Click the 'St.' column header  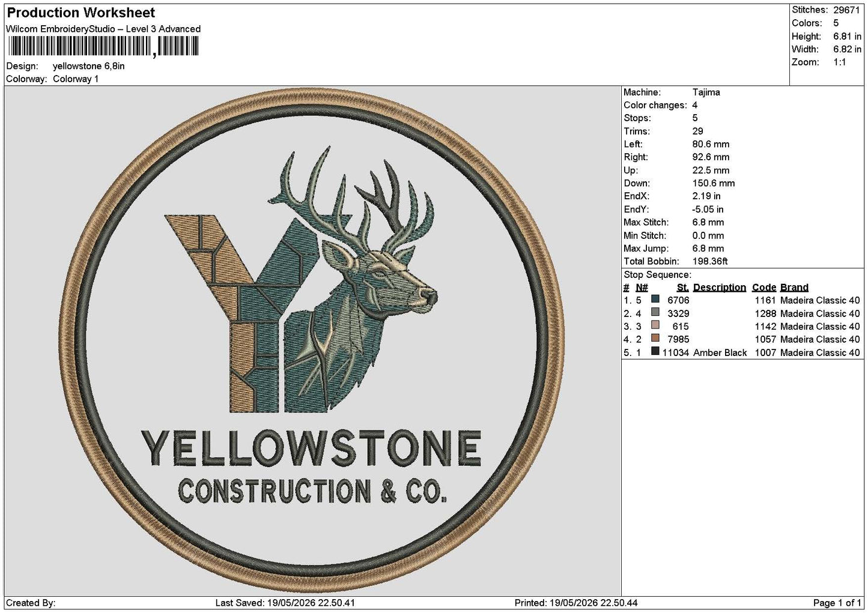(x=682, y=288)
